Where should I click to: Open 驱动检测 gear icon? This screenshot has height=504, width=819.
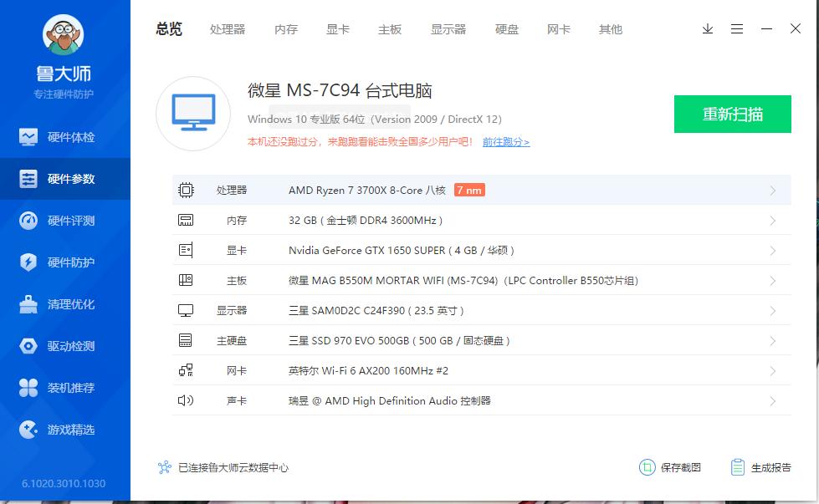point(28,346)
